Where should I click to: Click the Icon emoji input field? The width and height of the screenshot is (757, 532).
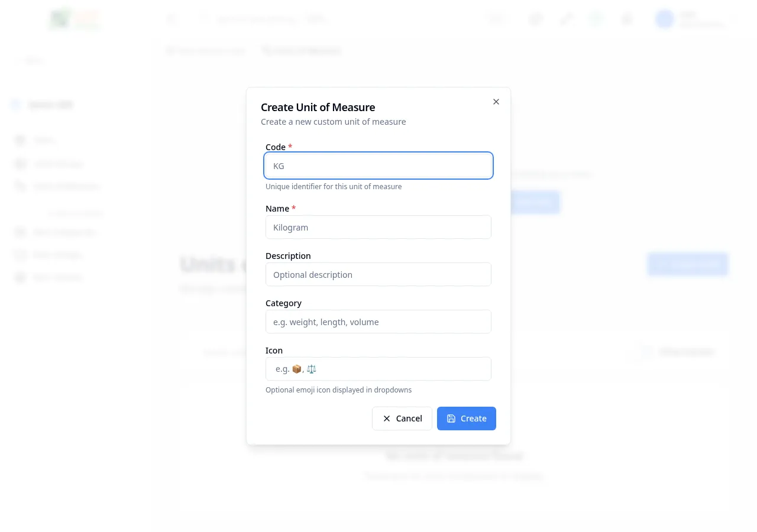coord(378,369)
